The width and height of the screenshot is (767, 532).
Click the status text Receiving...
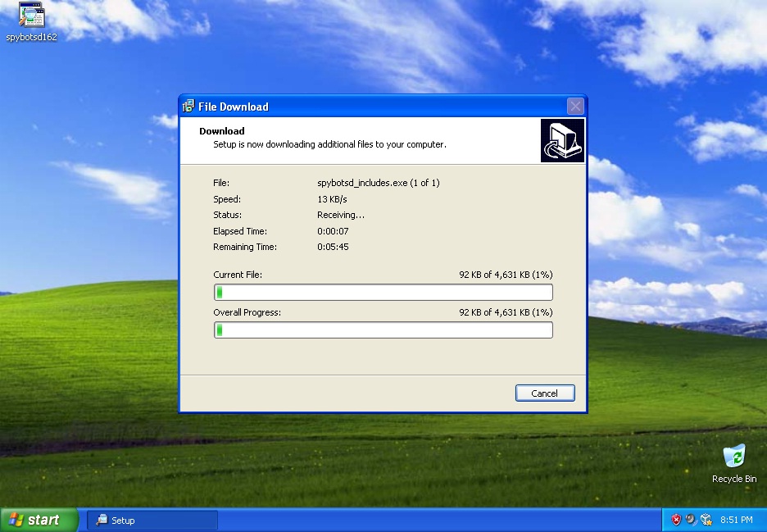[x=340, y=215]
